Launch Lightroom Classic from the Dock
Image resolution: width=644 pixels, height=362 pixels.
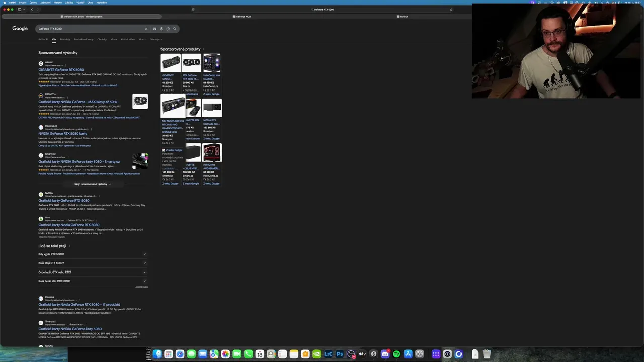click(x=328, y=354)
